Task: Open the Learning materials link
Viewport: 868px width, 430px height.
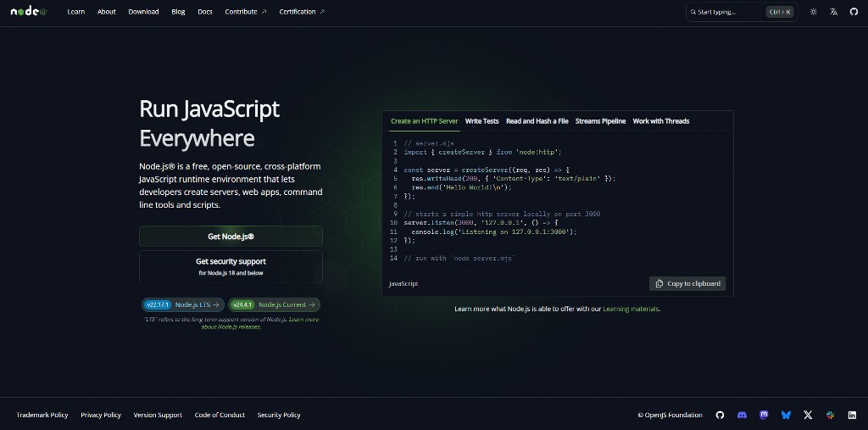Action: (631, 309)
